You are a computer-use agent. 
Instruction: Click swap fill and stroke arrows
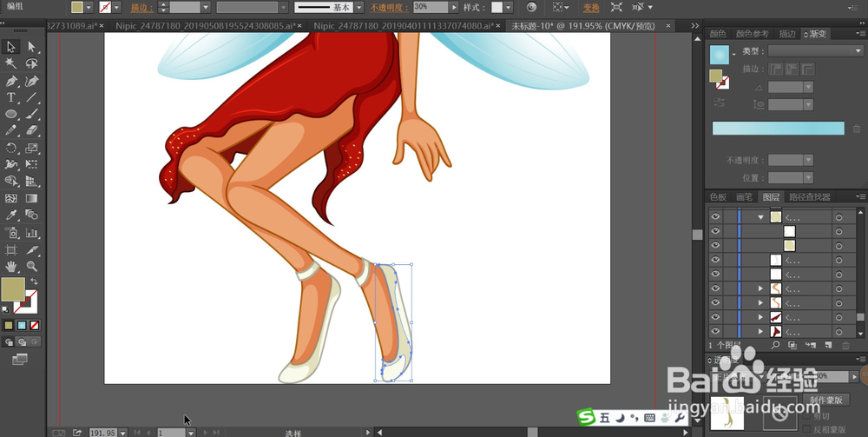(x=35, y=281)
